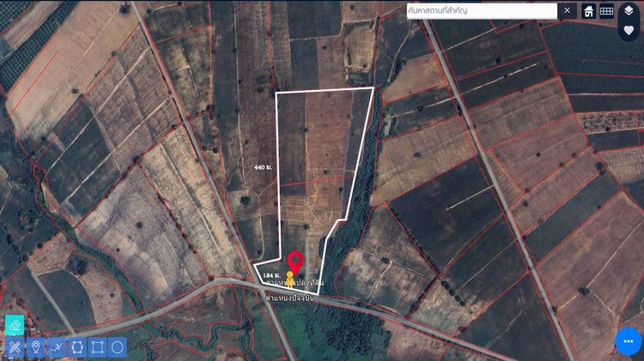The width and height of the screenshot is (644, 361).
Task: Click the 184 ม. distance label
Action: click(x=271, y=275)
